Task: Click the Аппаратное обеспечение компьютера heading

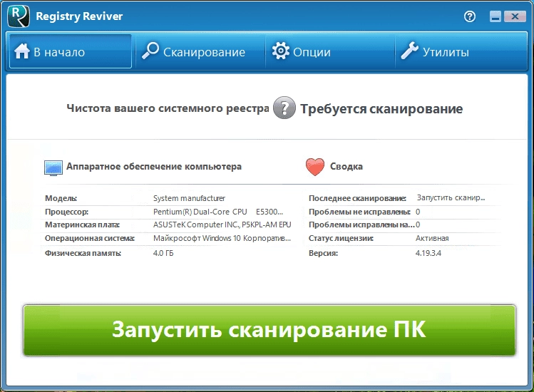Action: (154, 167)
